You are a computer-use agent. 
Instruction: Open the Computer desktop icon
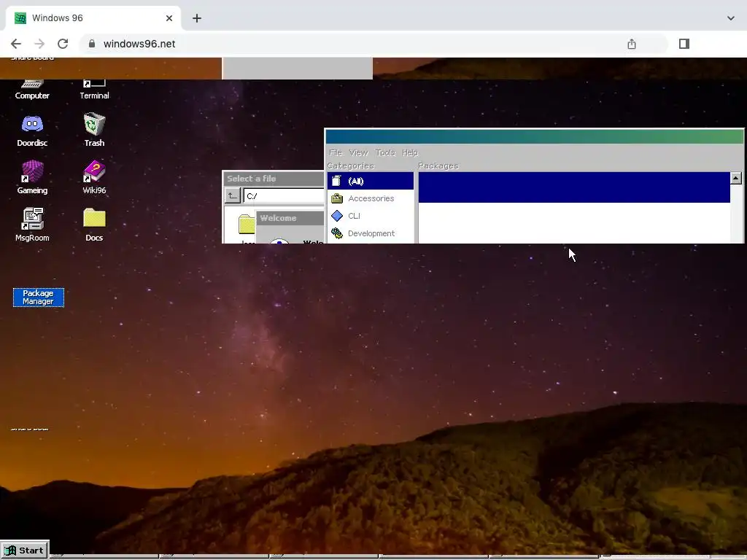coord(32,88)
